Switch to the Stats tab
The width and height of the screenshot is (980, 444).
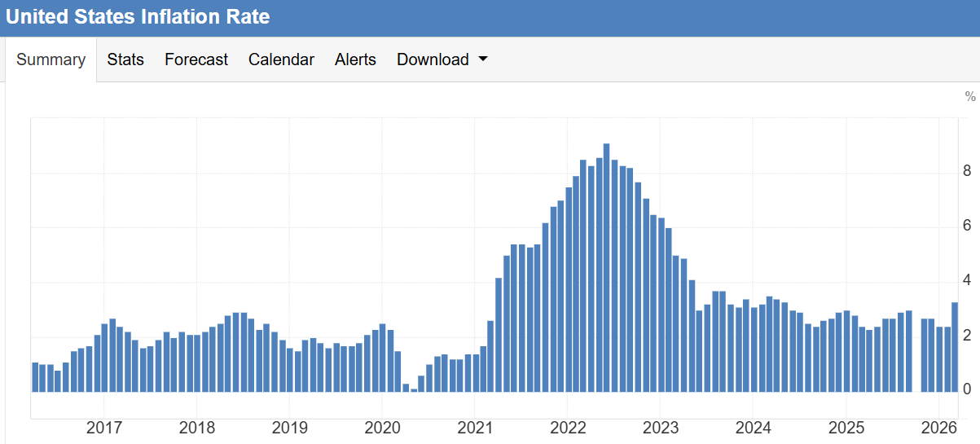pos(125,59)
